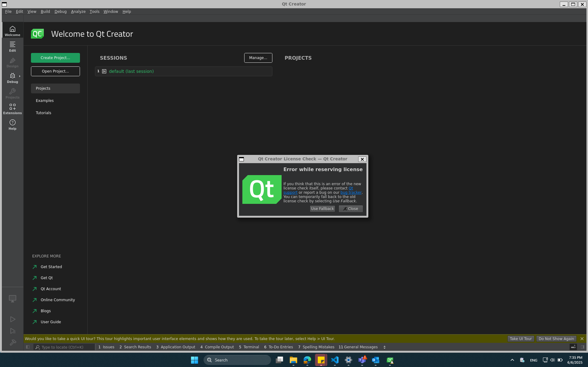Viewport: 588px width, 367px height.
Task: Click the QC logo
Action: [37, 34]
